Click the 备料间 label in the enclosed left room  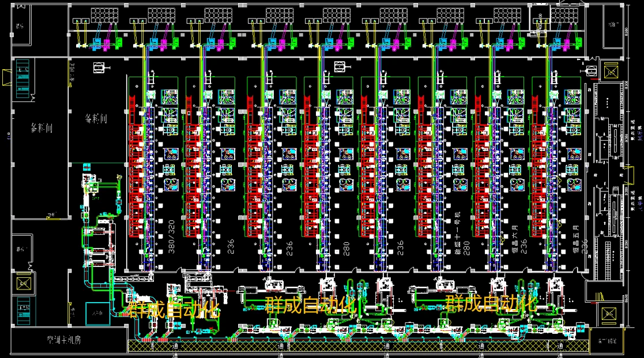(41, 127)
